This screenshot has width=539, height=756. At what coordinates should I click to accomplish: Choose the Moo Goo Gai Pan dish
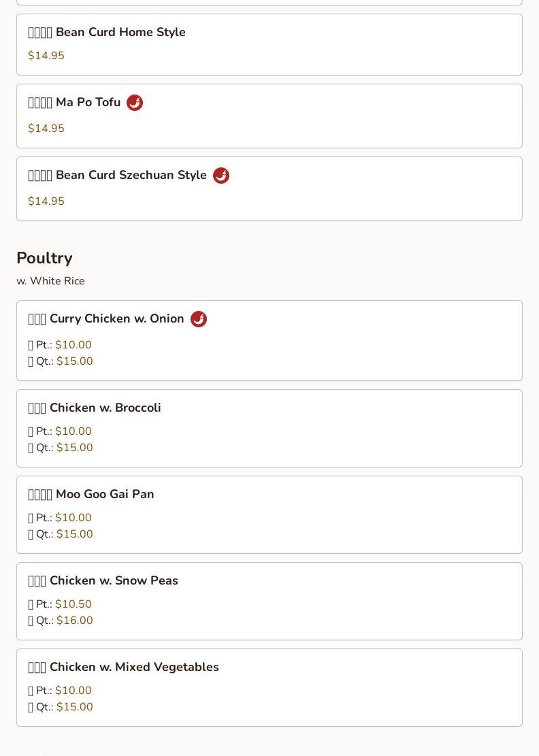tap(105, 495)
